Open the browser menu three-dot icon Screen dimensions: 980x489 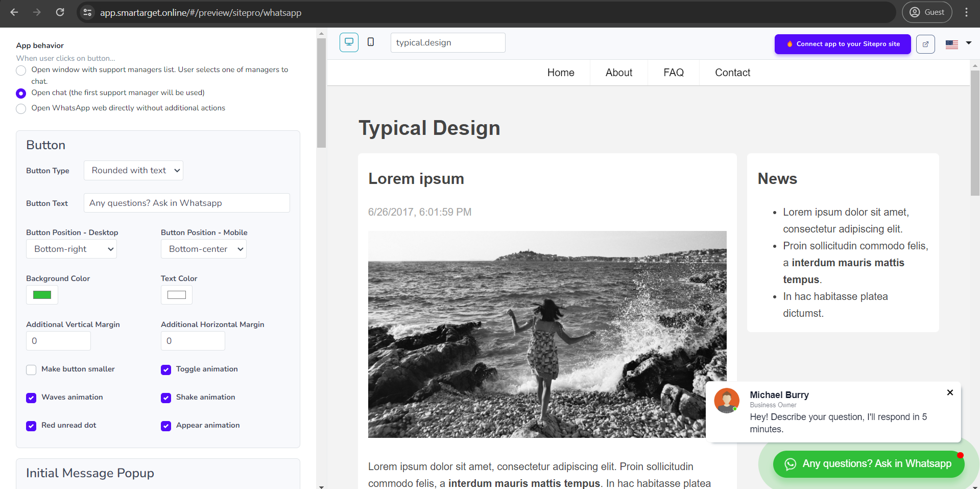966,12
